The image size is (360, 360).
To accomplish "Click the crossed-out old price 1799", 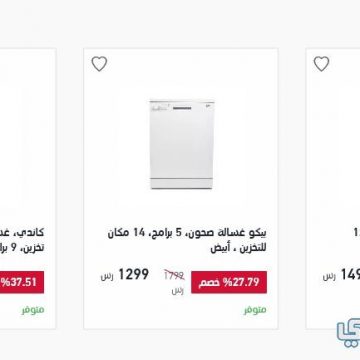I will click(174, 275).
